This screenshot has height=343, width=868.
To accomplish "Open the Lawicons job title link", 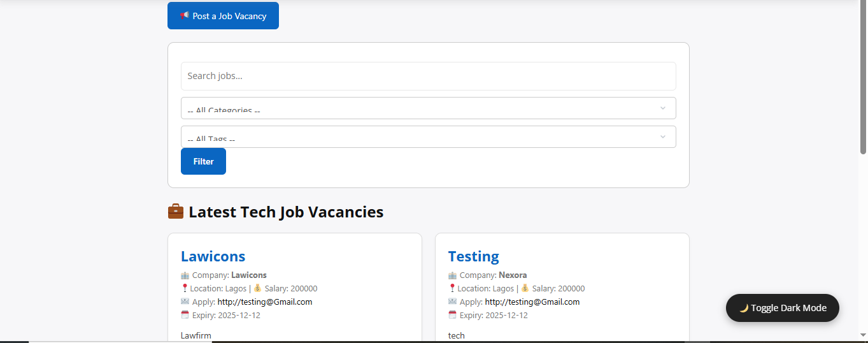I will pyautogui.click(x=213, y=256).
